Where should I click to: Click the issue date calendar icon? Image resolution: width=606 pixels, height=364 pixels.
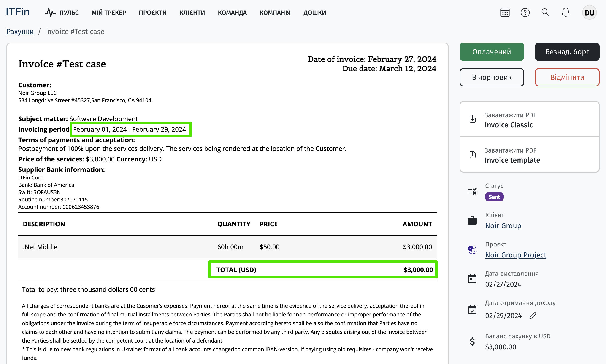472,279
